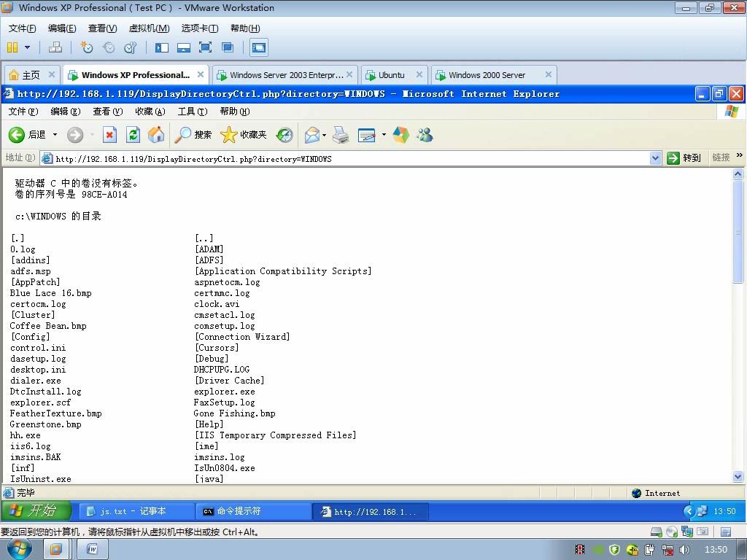Click IE Messenger icon
Screen dimensions: 747x560
[425, 135]
